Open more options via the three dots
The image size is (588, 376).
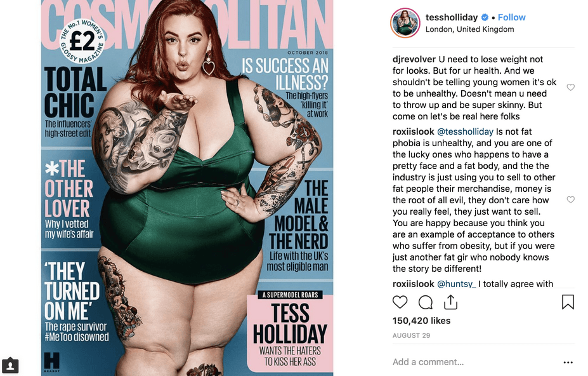[568, 363]
